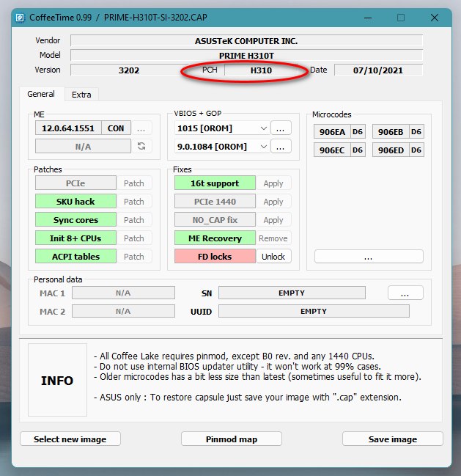461x476 pixels.
Task: Open ME browse ellipsis button
Action: (x=141, y=128)
